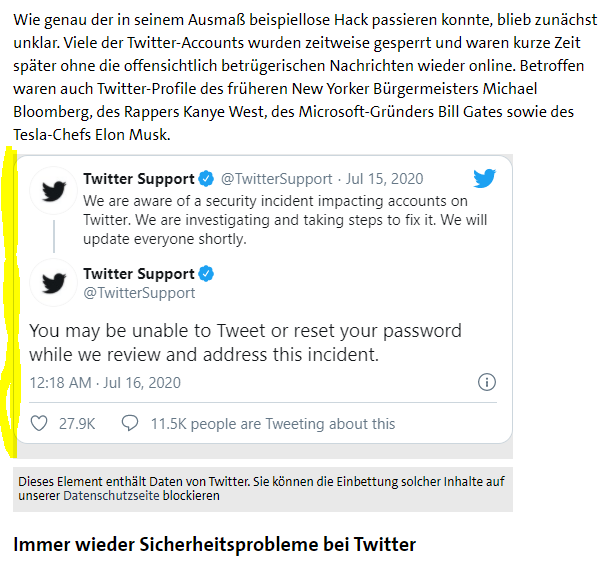Open the tweet info circle icon

(x=487, y=382)
